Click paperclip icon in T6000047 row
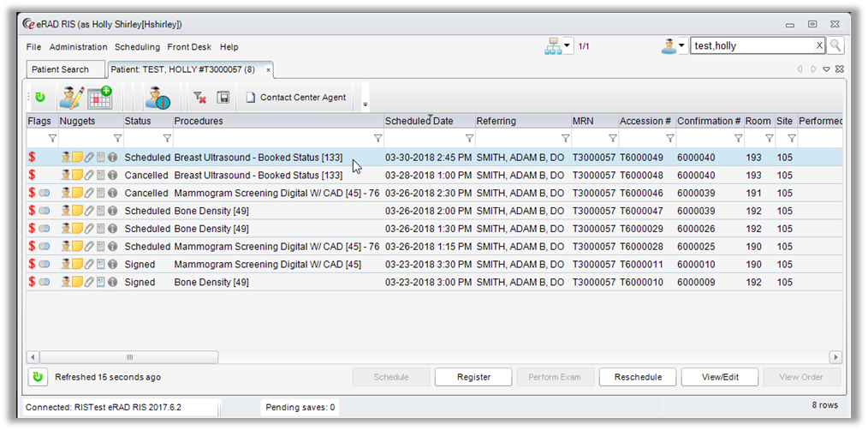Viewport: 868px width, 430px height. [x=89, y=211]
